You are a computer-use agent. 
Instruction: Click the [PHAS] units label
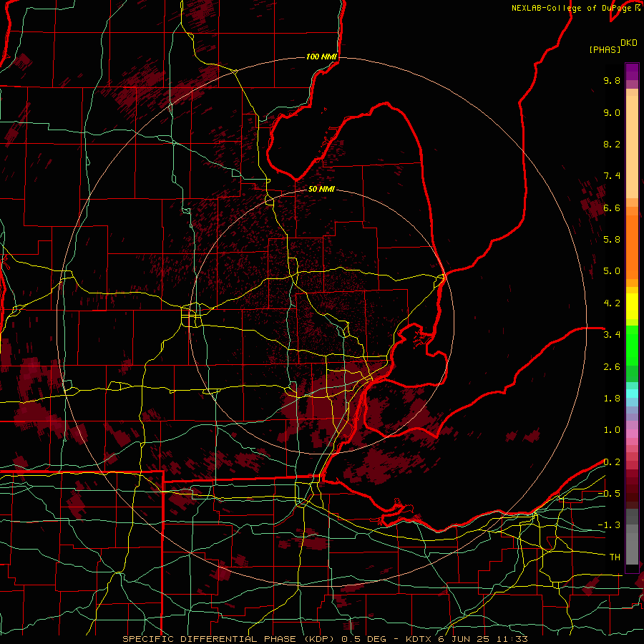[x=605, y=49]
